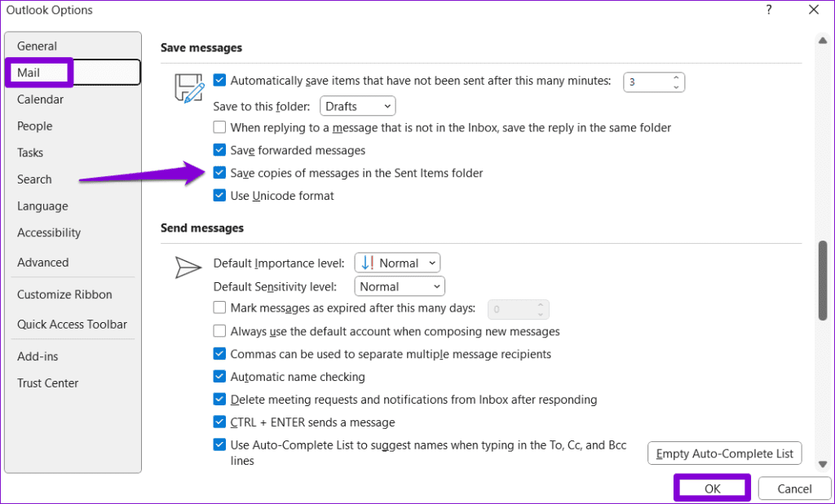Click the Empty Auto-Complete List button
Image resolution: width=835 pixels, height=504 pixels.
pos(724,453)
